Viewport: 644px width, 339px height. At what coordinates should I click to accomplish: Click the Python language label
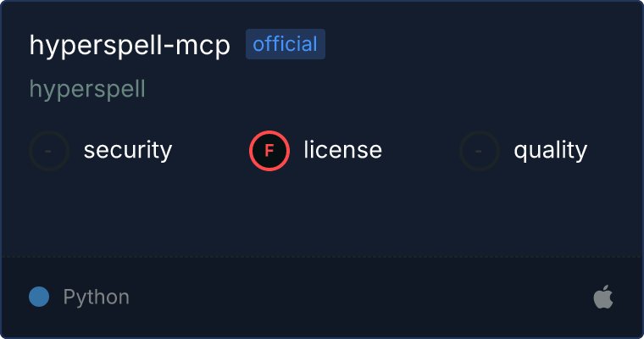click(x=96, y=297)
